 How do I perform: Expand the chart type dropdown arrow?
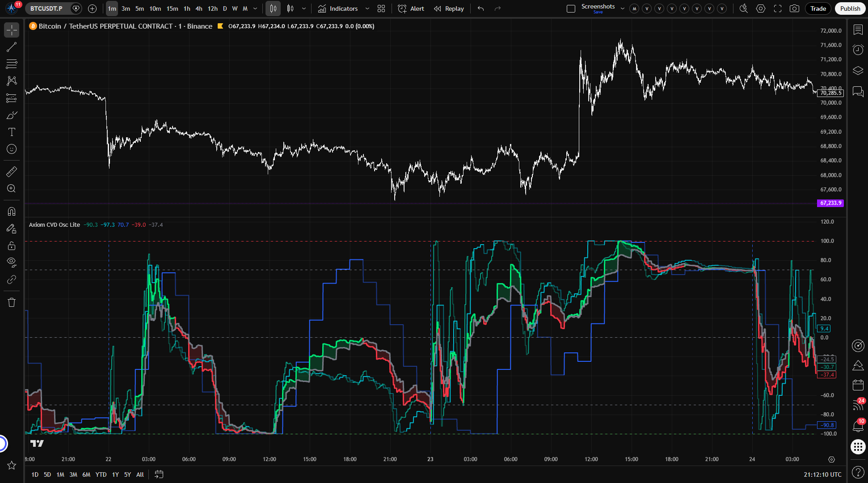304,8
